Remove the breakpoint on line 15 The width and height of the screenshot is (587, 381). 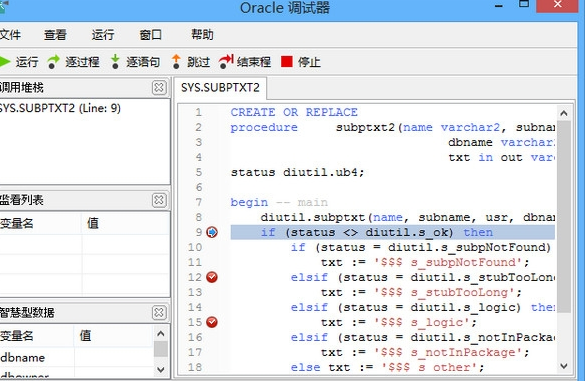pos(212,322)
